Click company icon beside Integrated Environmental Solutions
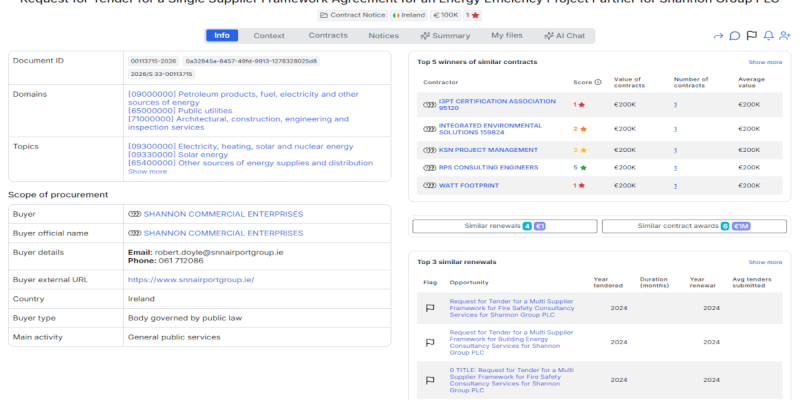The width and height of the screenshot is (800, 400). pos(430,129)
